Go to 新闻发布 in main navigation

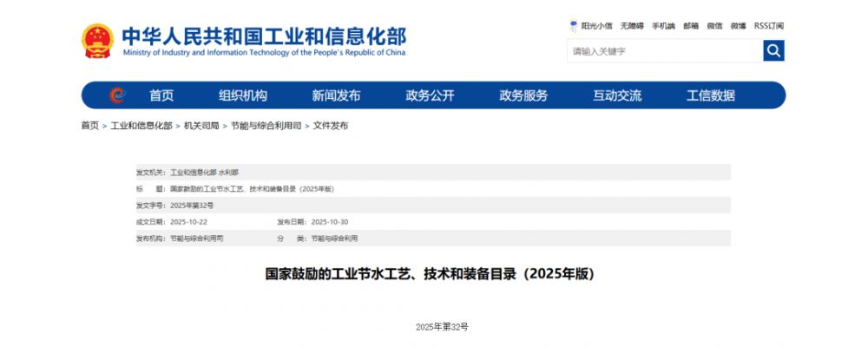pos(336,95)
